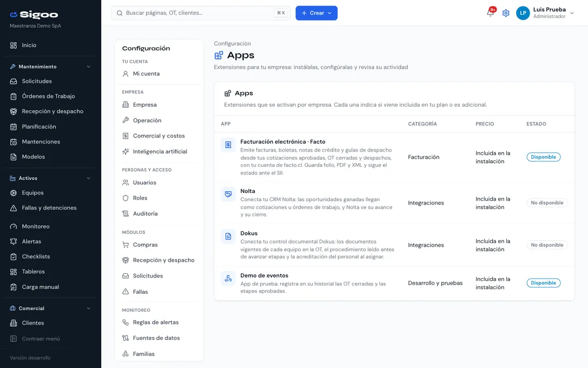This screenshot has width=588, height=368.
Task: Click the Planificación calendar icon
Action: (14, 127)
